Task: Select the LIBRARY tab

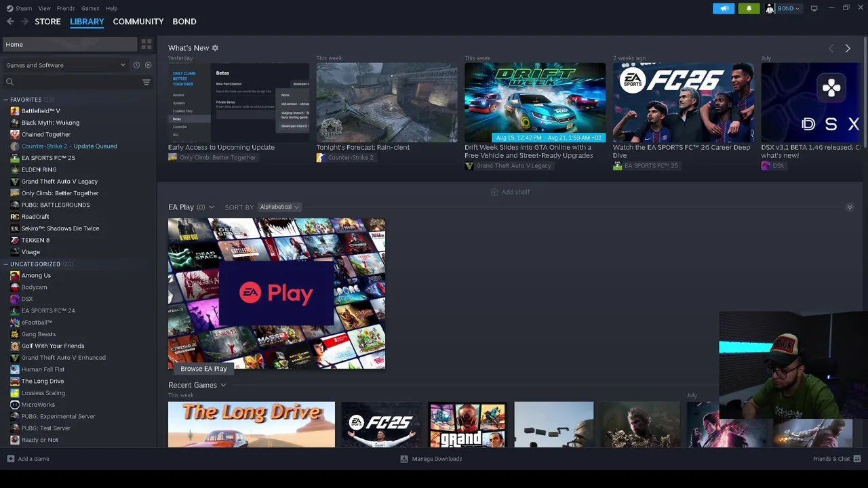Action: 87,22
